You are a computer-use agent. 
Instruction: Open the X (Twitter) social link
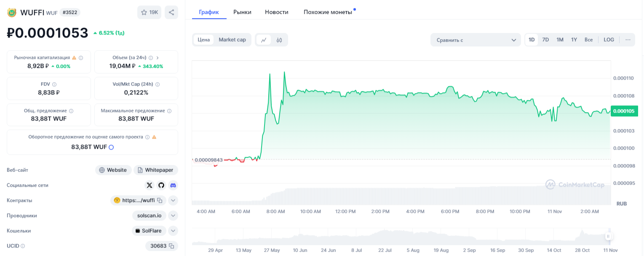tap(150, 185)
